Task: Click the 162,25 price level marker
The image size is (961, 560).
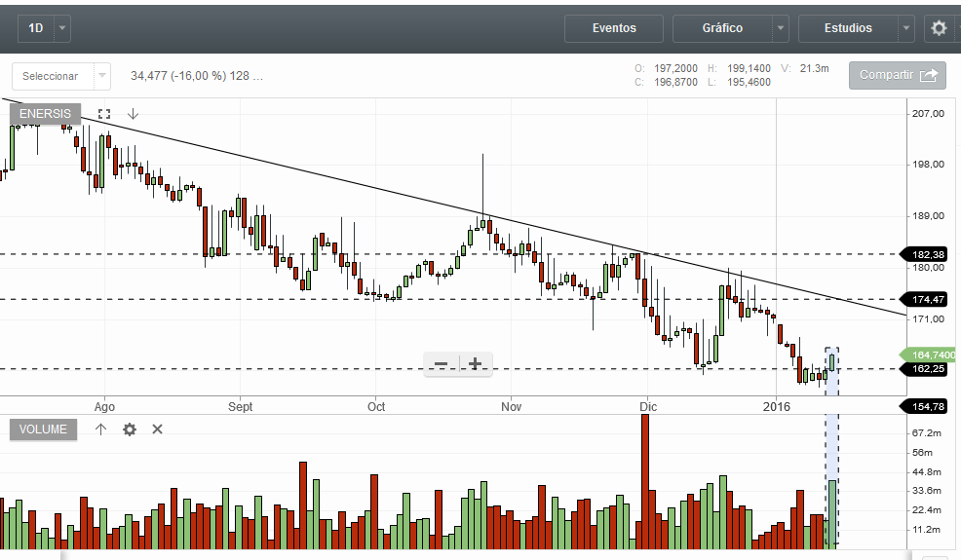Action: 924,369
